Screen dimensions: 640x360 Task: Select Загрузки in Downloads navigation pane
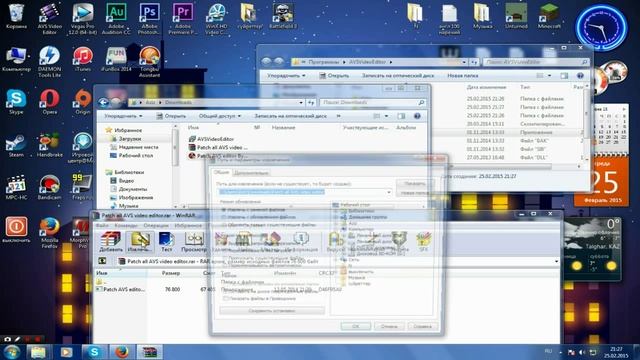tap(129, 139)
